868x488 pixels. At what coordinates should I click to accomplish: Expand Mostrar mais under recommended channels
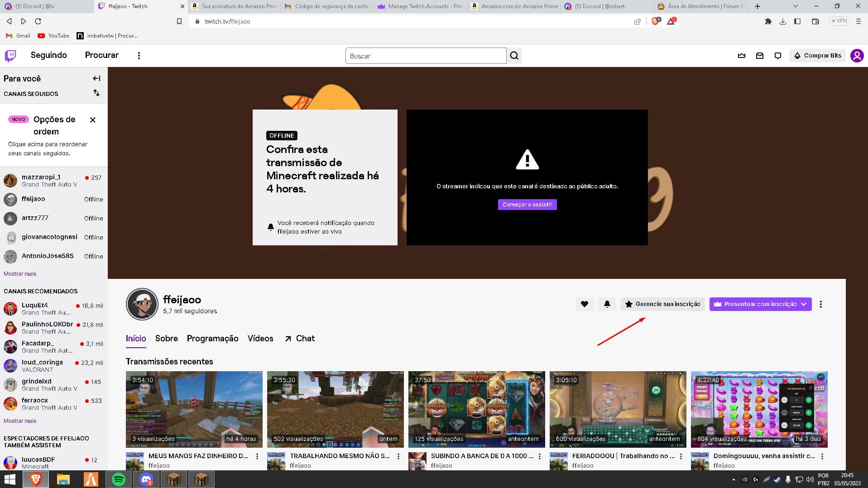coord(20,421)
